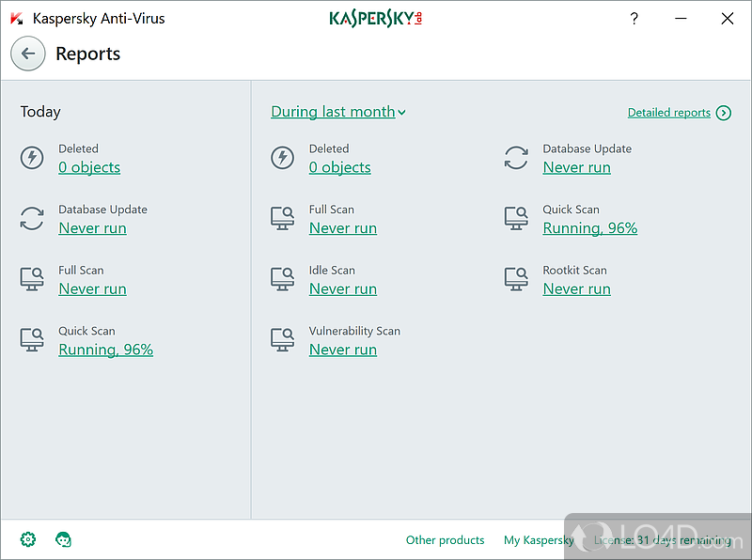Open the Other products link
The height and width of the screenshot is (560, 752).
pos(445,540)
